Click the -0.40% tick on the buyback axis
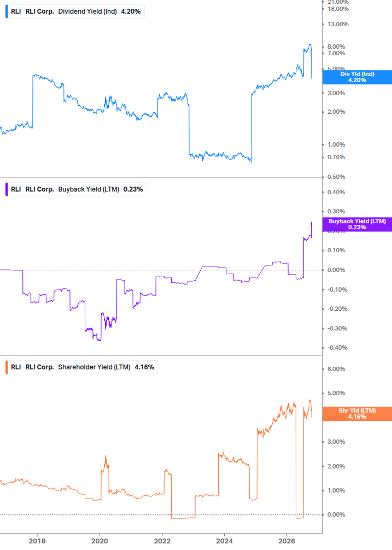 (337, 348)
